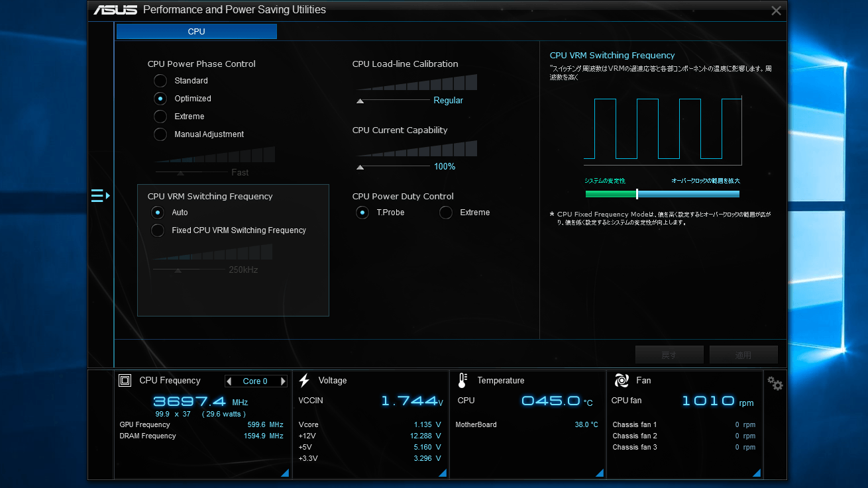
Task: Click the 100% current capability value
Action: tap(445, 167)
